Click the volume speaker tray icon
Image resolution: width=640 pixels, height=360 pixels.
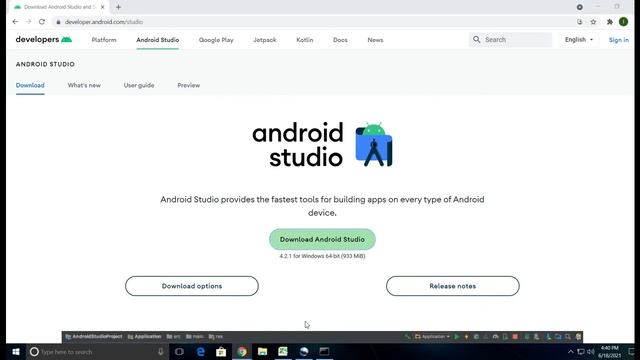tap(591, 351)
